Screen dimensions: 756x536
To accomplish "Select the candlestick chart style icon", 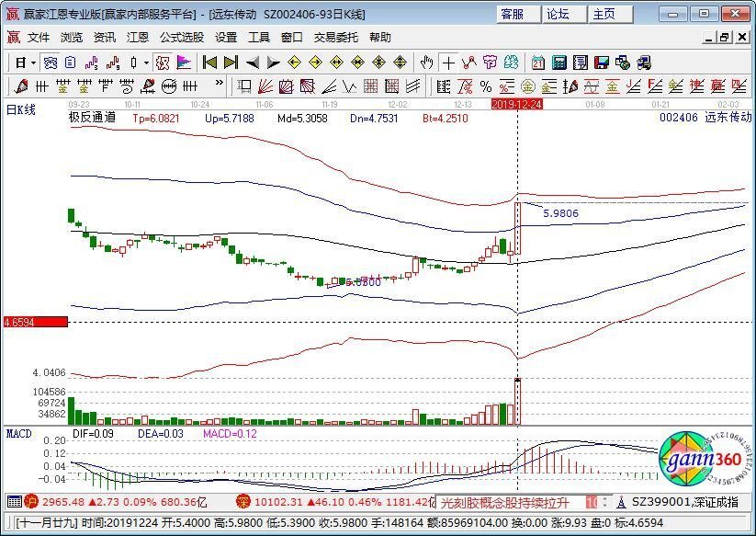I will 134,63.
